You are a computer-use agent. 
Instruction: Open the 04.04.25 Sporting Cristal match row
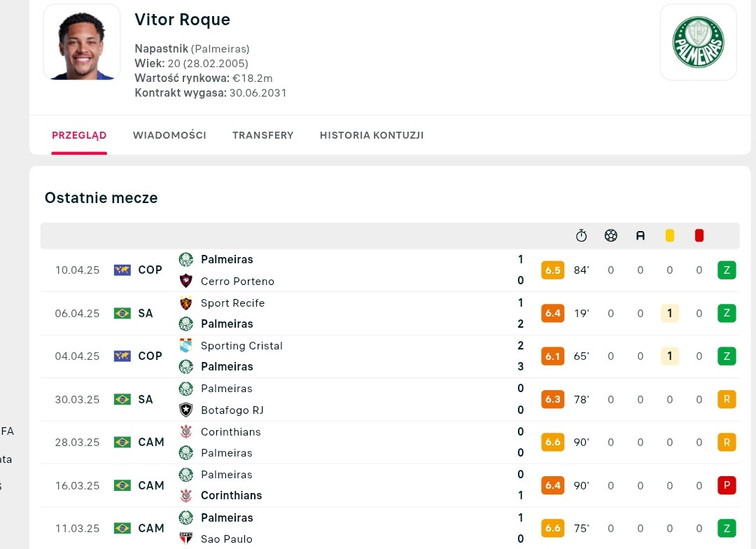pyautogui.click(x=390, y=356)
